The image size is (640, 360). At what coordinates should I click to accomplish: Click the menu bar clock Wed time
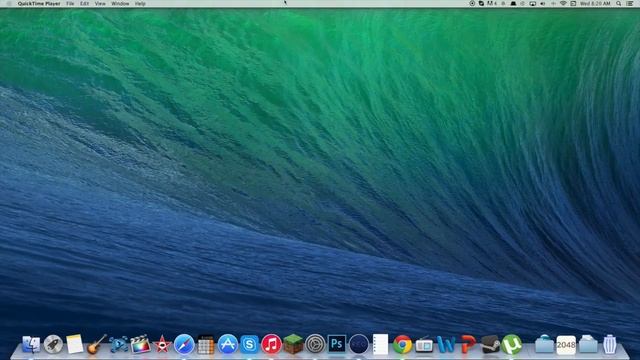click(x=595, y=4)
